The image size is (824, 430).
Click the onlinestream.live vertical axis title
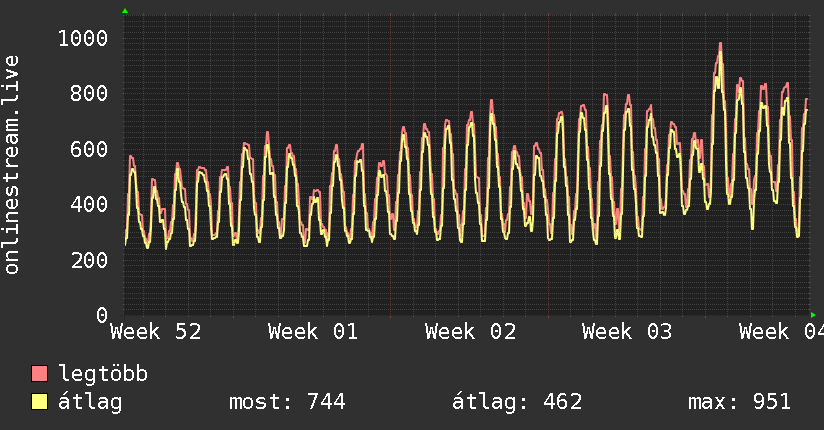12,165
